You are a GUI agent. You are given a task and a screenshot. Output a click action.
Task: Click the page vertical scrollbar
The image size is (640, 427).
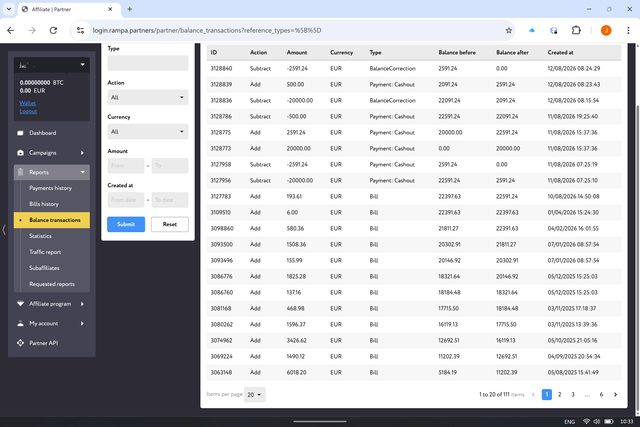tap(638, 257)
